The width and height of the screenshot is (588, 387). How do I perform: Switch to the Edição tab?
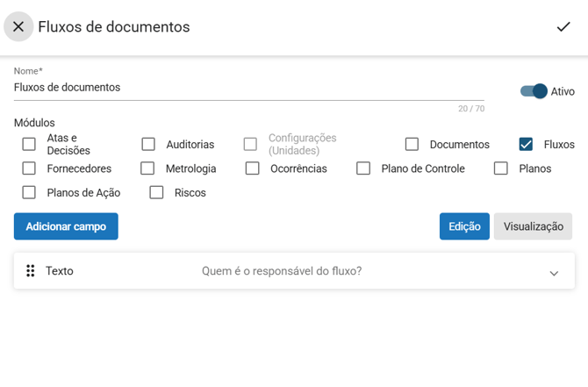[464, 226]
